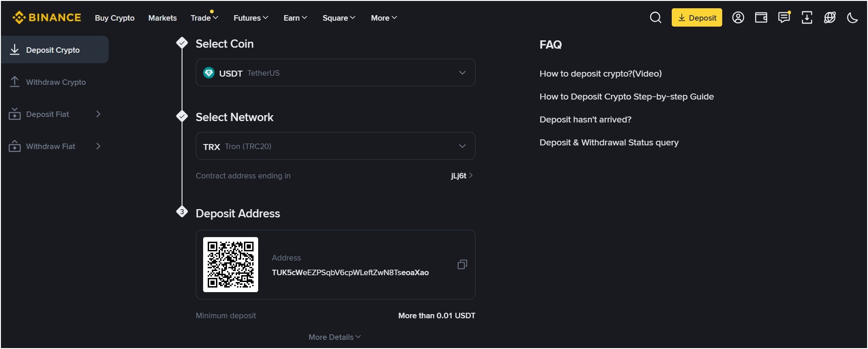Image resolution: width=868 pixels, height=349 pixels.
Task: Open the Select Coin dropdown
Action: coord(335,72)
